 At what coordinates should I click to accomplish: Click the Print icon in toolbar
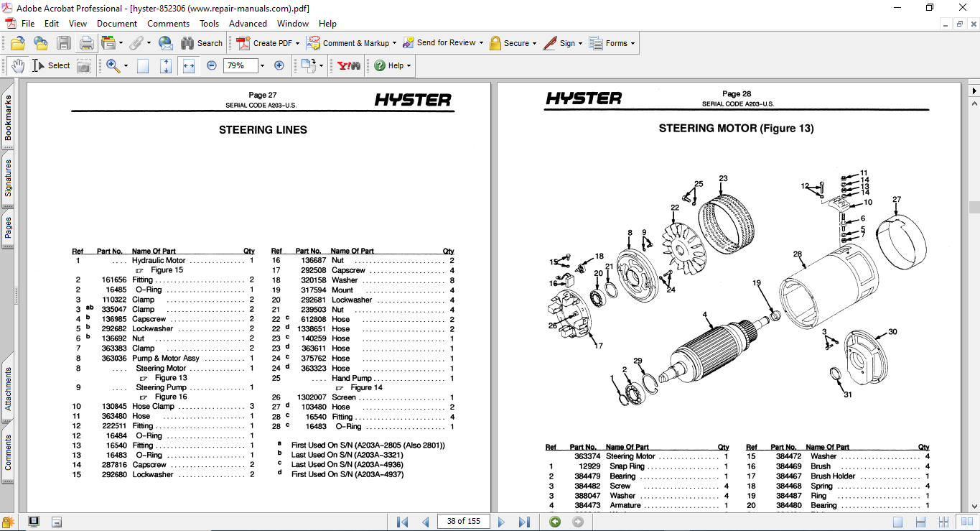click(87, 43)
